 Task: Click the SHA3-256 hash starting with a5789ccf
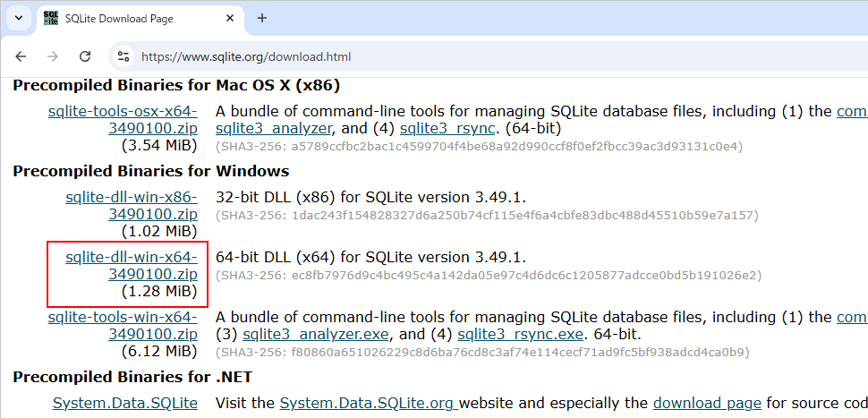(480, 147)
